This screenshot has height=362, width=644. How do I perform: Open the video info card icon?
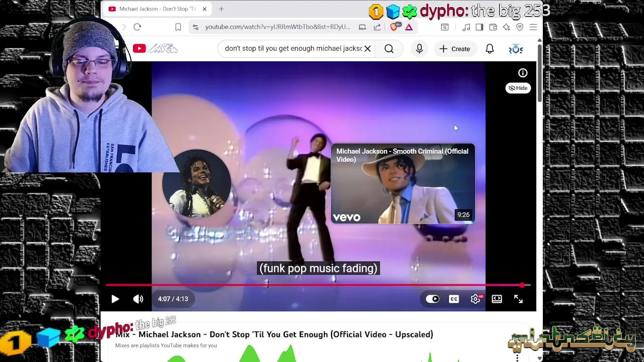coord(523,73)
